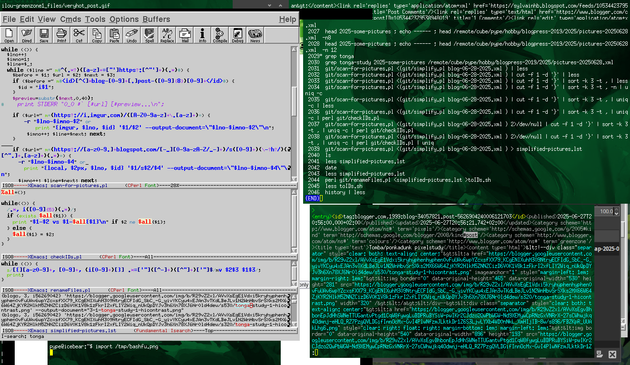Click the scan-for-pictures.pl editor vertical scrollbar
Image resolution: width=630 pixels, height=365 pixels.
click(294, 113)
